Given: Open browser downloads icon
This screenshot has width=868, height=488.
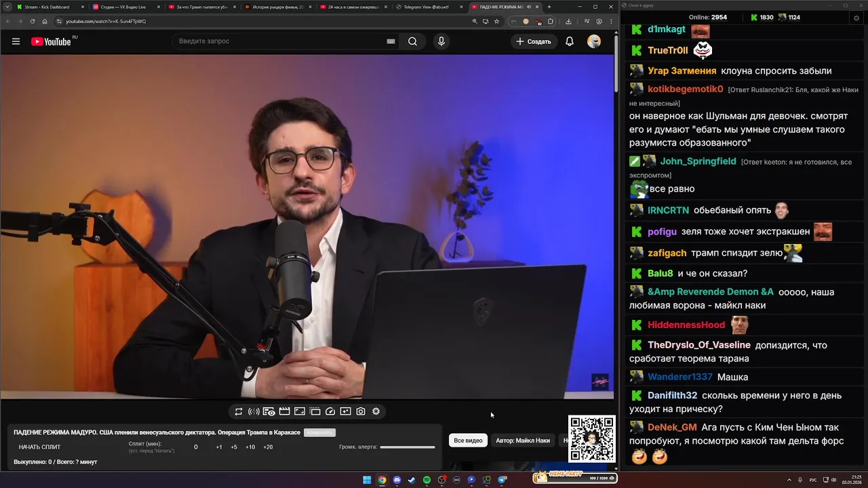Looking at the screenshot, I should tap(568, 21).
